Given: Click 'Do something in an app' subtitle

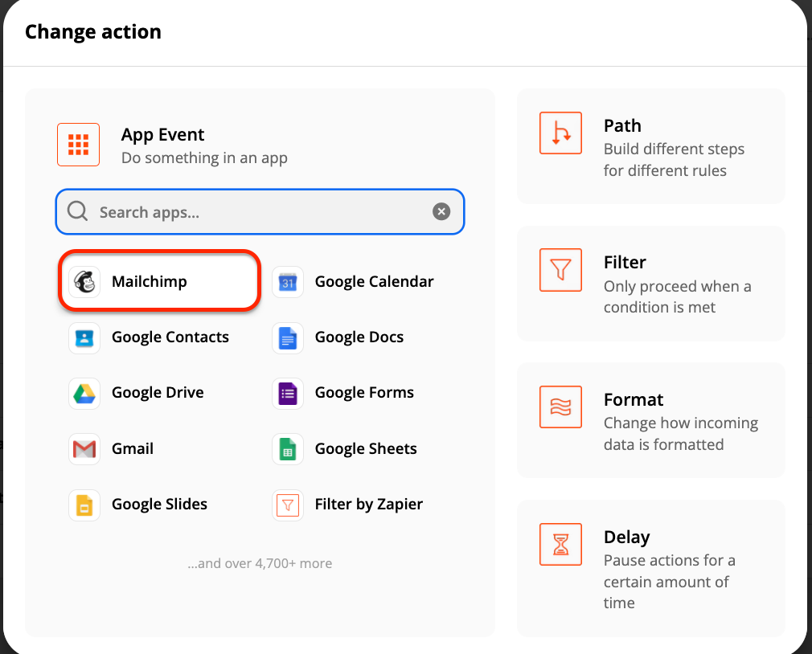Looking at the screenshot, I should point(204,157).
